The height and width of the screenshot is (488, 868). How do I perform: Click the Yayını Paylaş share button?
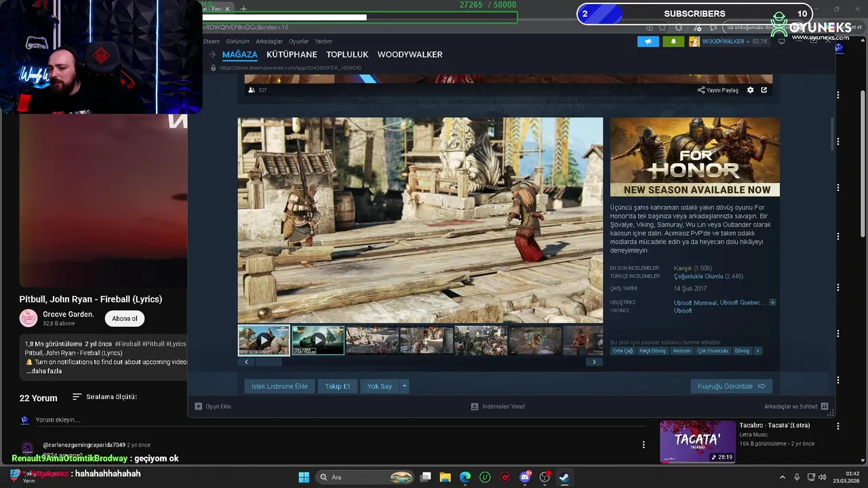pyautogui.click(x=718, y=90)
